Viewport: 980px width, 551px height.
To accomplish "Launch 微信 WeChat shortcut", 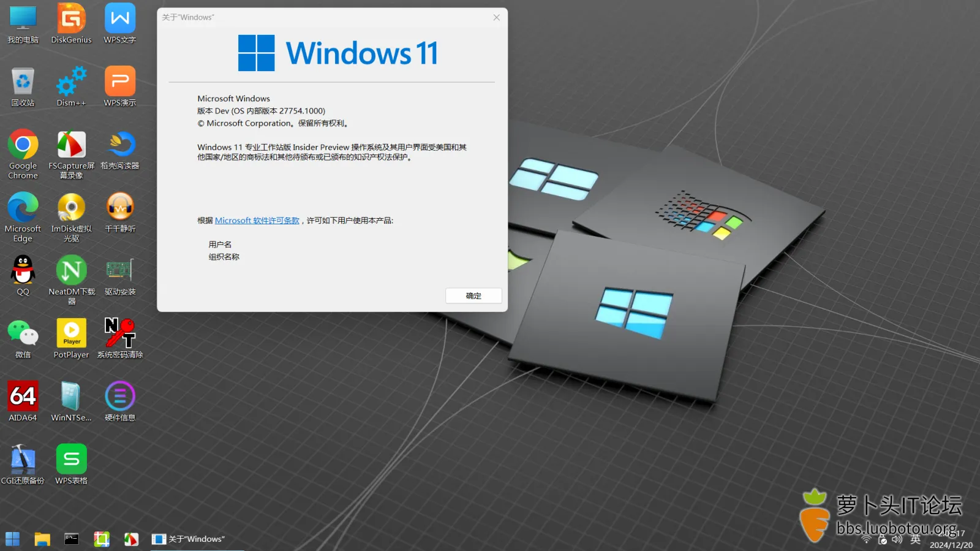I will pos(23,339).
